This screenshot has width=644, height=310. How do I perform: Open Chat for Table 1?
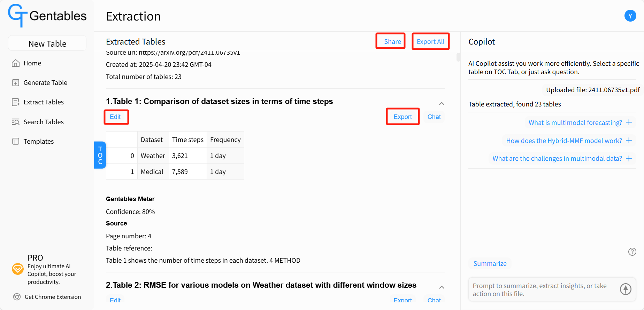pyautogui.click(x=434, y=117)
